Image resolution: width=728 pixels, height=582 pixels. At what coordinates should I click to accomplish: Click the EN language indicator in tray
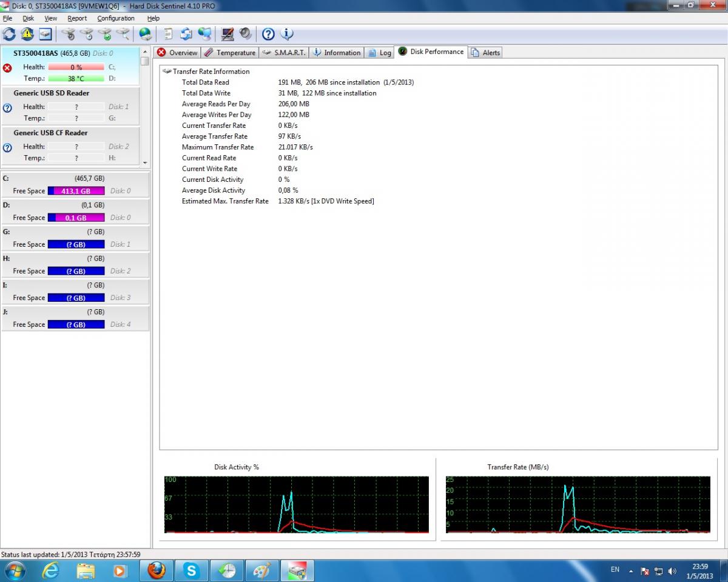[615, 570]
